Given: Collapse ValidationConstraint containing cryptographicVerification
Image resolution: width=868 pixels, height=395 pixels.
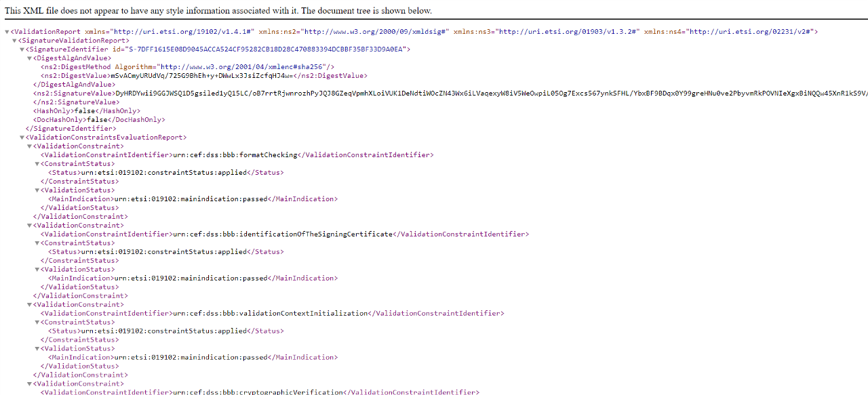Looking at the screenshot, I should (30, 384).
